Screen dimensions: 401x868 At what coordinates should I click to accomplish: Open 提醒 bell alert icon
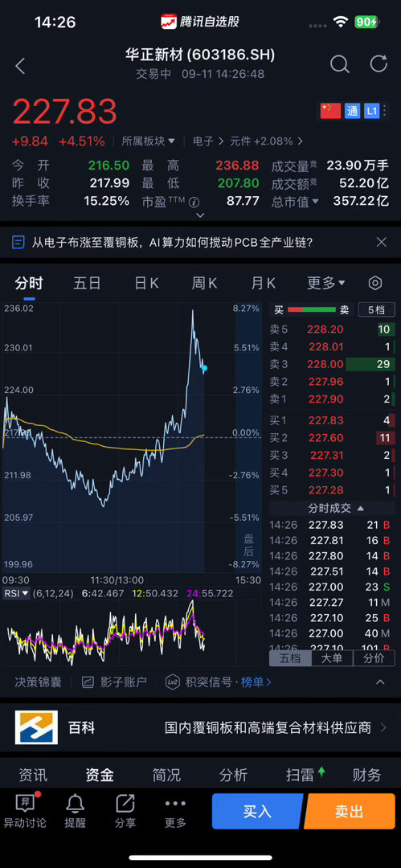[x=75, y=803]
